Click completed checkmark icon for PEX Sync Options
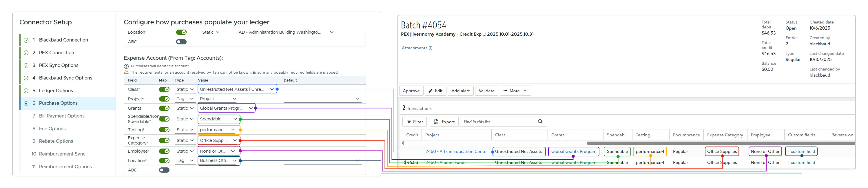The width and height of the screenshot is (868, 188). click(x=26, y=66)
